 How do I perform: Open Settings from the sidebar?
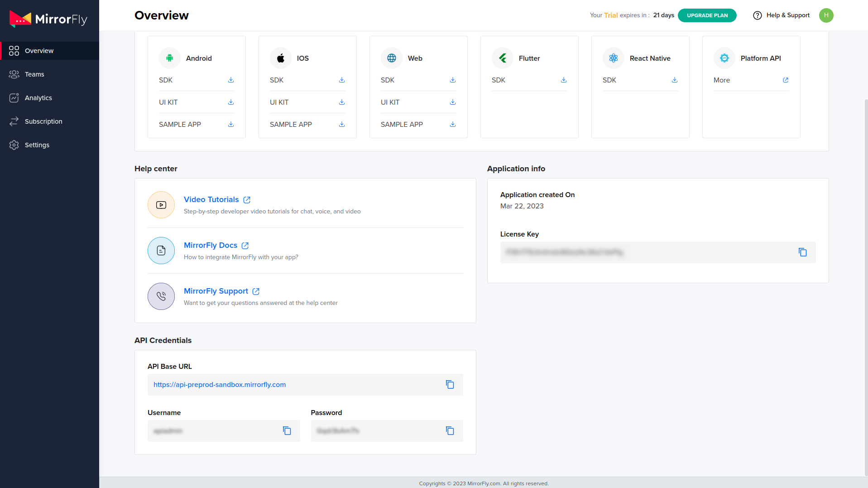pyautogui.click(x=37, y=145)
